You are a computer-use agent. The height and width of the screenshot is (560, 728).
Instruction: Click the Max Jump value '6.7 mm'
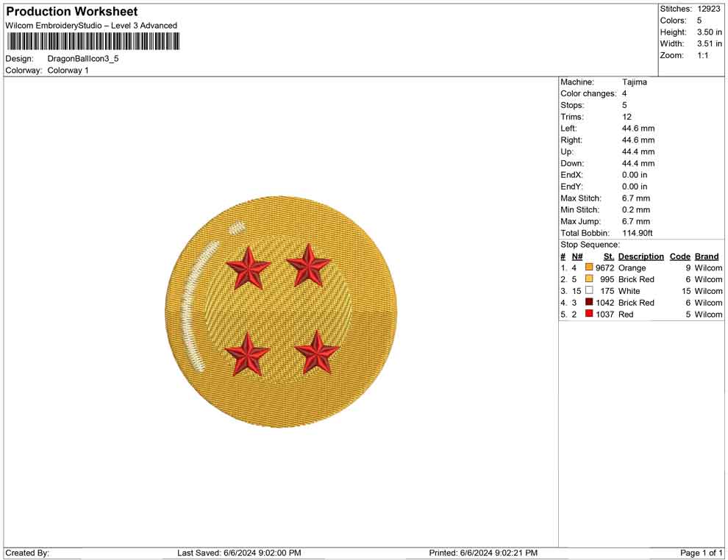[636, 221]
